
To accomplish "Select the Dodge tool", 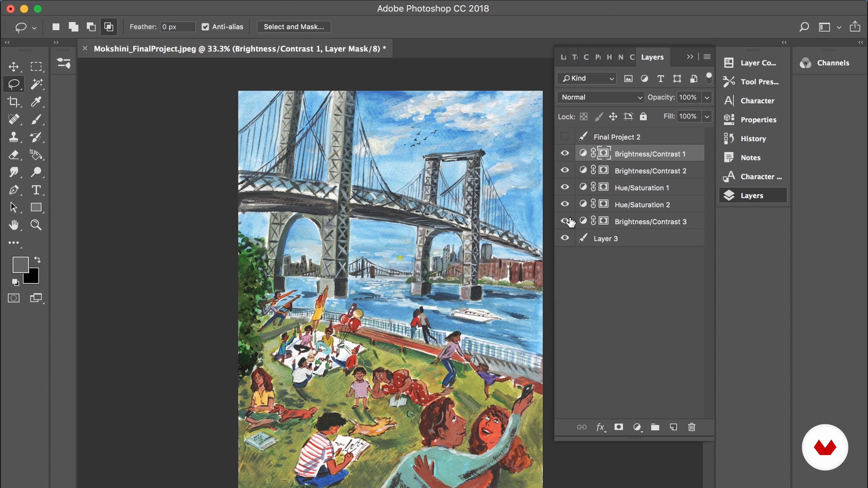I will pos(36,172).
